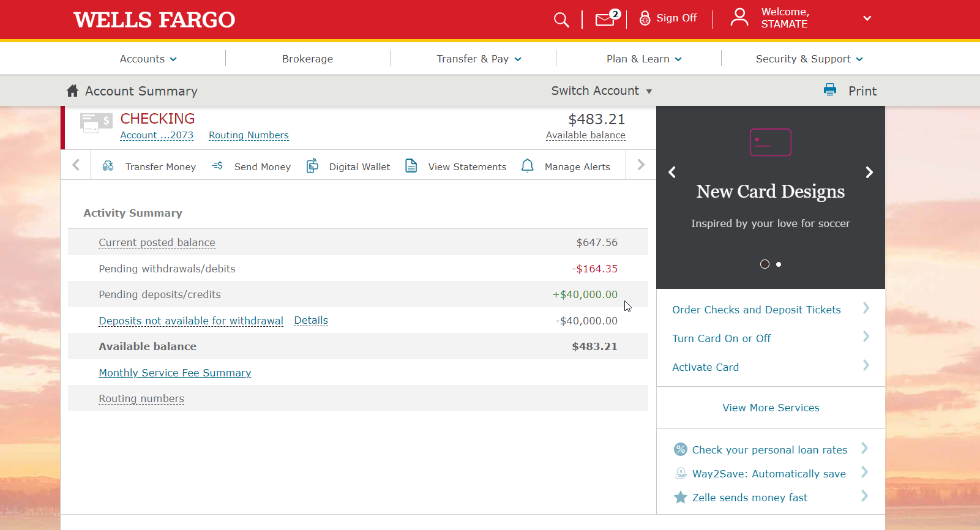Click the Digital Wallet icon
Image resolution: width=980 pixels, height=530 pixels.
coord(312,166)
